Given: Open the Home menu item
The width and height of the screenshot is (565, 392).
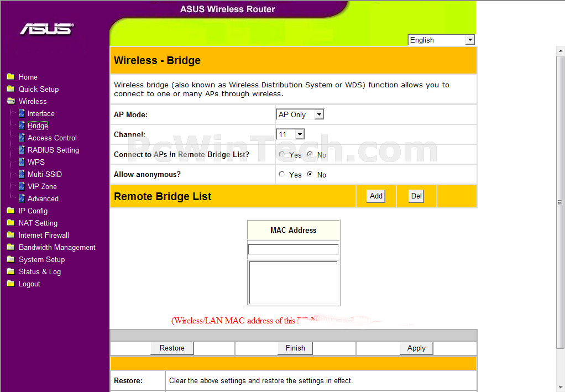Looking at the screenshot, I should [28, 77].
